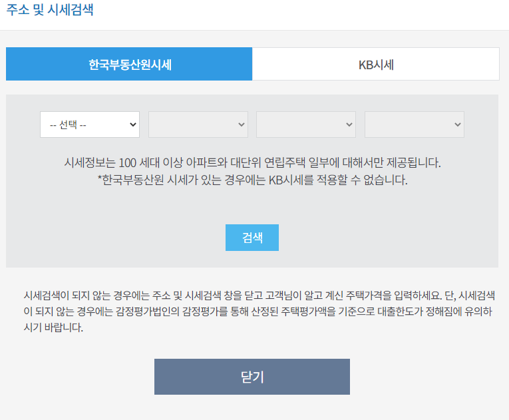Open the '-- 선택 --' region dropdown

point(90,124)
